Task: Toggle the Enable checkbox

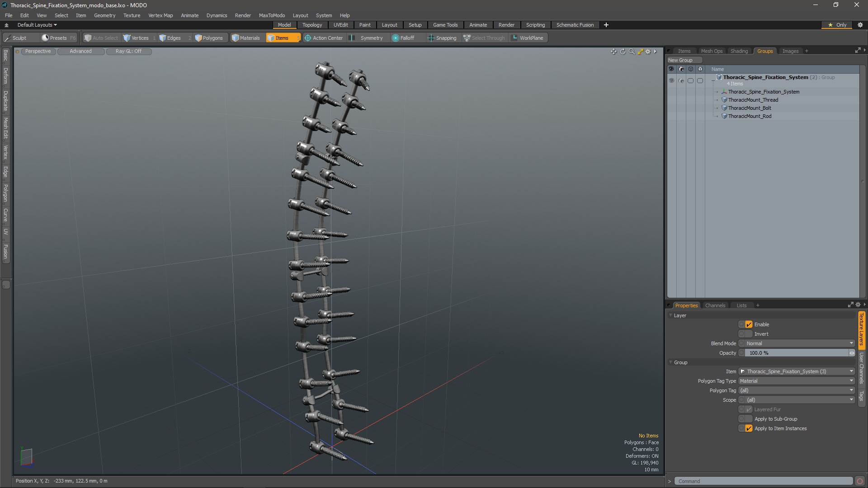Action: [749, 324]
